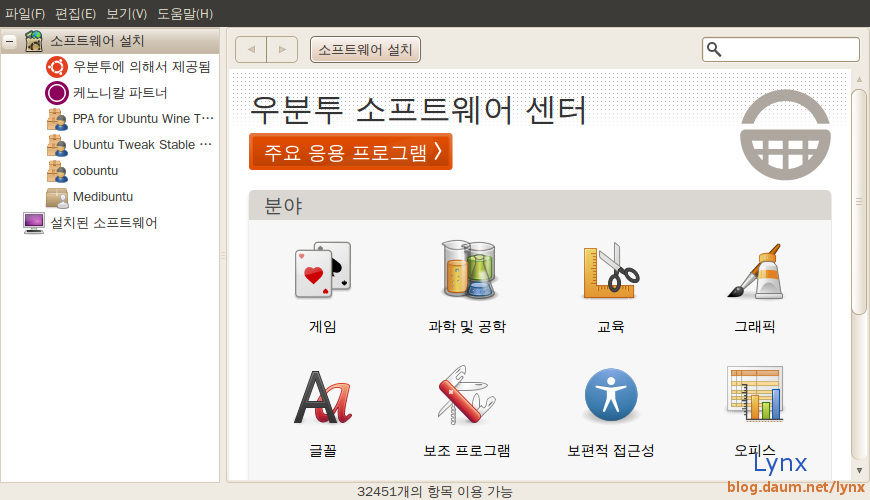Screen dimensions: 870x500
Task: Click the monitor icon beside 설치된 소프트웨어
Action: pyautogui.click(x=34, y=223)
